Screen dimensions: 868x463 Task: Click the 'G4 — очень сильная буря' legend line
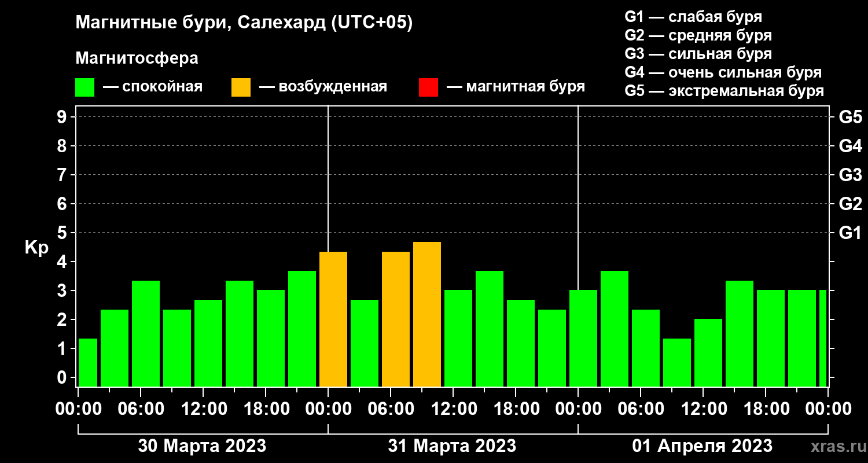pos(723,72)
